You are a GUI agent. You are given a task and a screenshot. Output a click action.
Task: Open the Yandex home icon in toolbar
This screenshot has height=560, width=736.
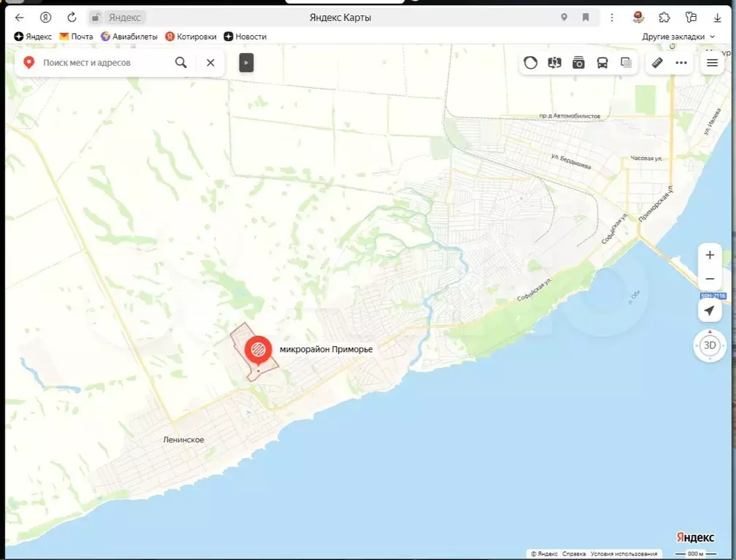(x=45, y=18)
